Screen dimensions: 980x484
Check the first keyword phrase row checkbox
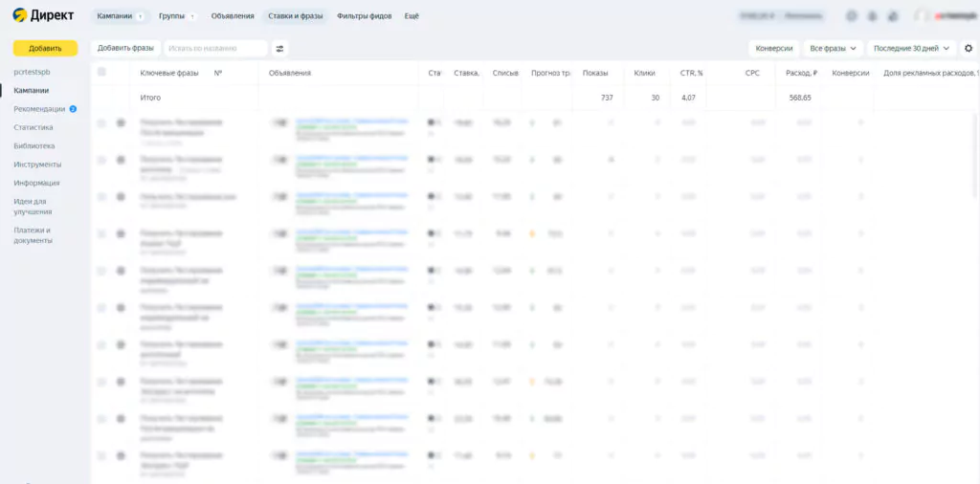pyautogui.click(x=102, y=122)
